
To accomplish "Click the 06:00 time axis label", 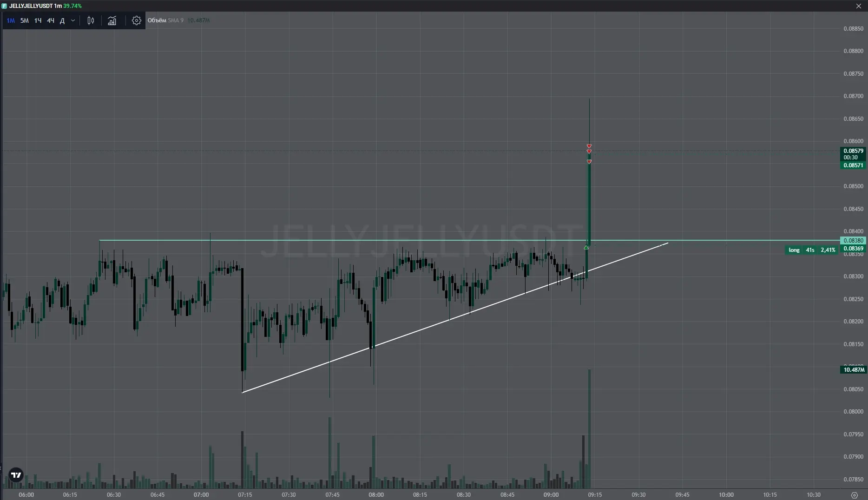I will point(26,495).
